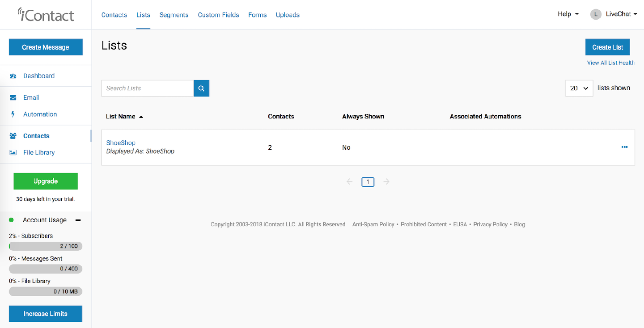This screenshot has height=328, width=644.
Task: Click the 0% - Messages Sent label
Action: pos(36,259)
